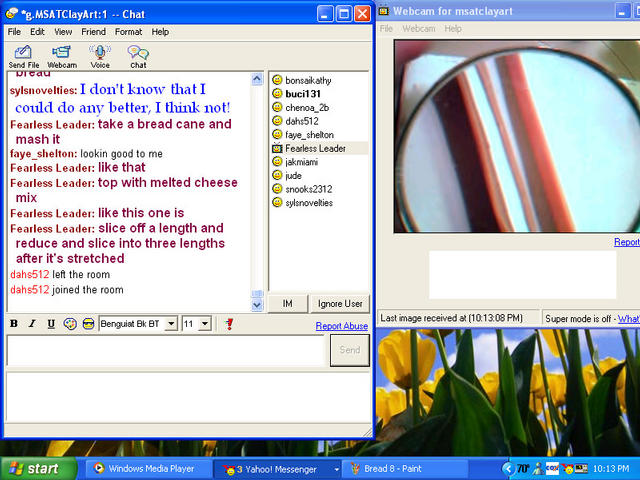640x480 pixels.
Task: Click the chat scrollbar down arrow
Action: (257, 304)
